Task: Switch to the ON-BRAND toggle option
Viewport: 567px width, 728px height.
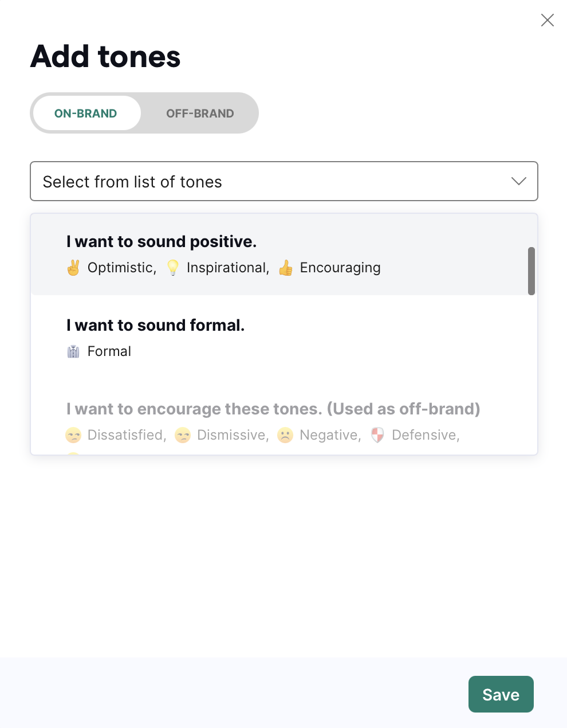Action: pos(86,113)
